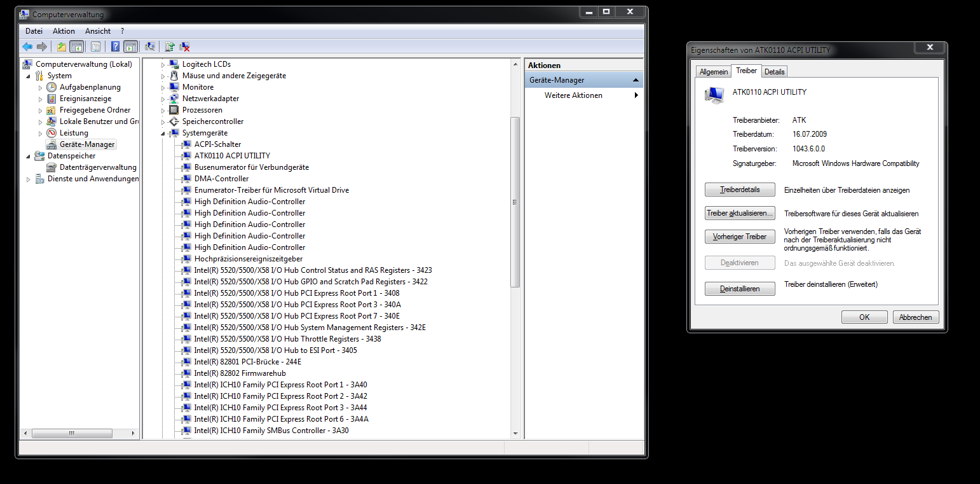Click the Leistung performance icon
Viewport: 980px width, 484px height.
(51, 133)
